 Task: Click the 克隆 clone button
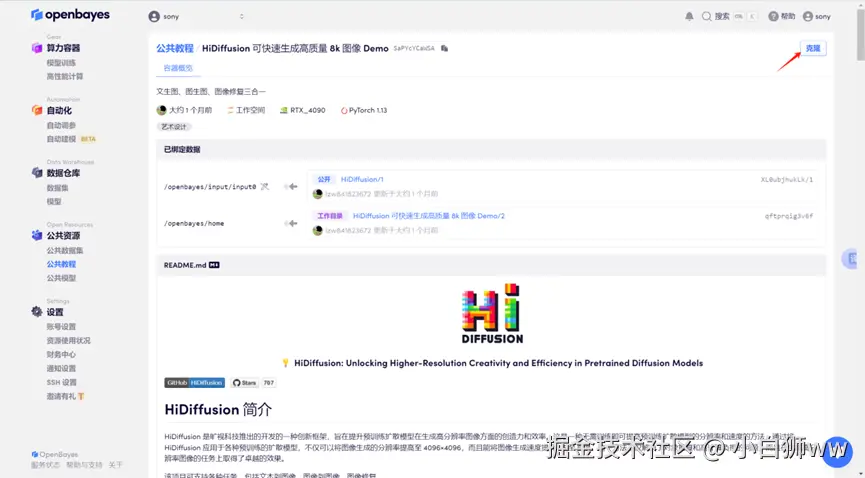pyautogui.click(x=813, y=49)
